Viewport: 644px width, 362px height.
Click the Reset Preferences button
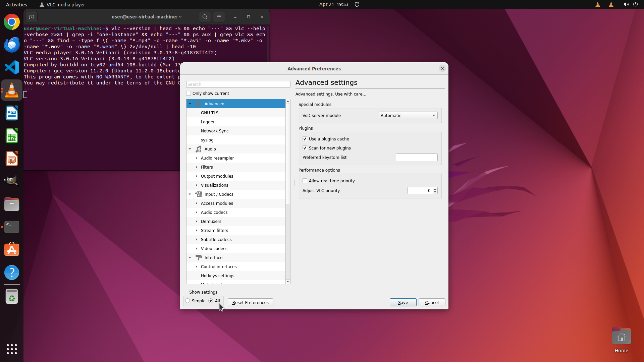[250, 303]
